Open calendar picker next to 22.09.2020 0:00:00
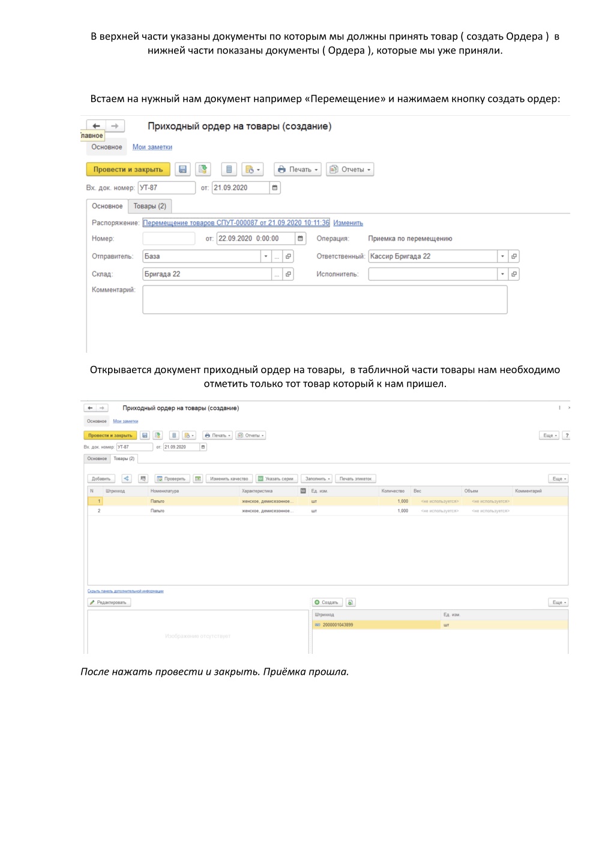Screen dimensions: 614x868 (x=301, y=239)
